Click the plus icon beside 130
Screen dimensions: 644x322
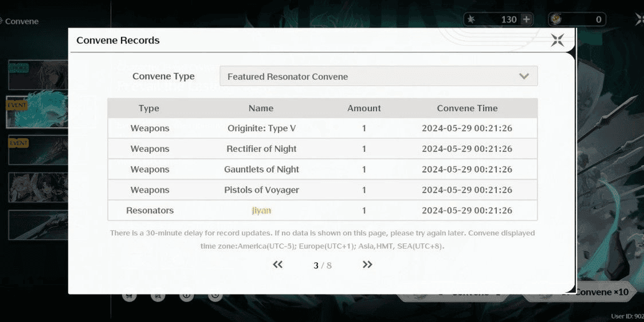(527, 19)
